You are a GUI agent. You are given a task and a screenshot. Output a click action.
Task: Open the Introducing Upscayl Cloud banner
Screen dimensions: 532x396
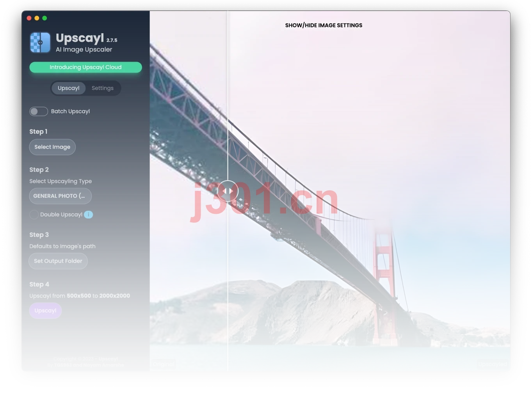85,67
